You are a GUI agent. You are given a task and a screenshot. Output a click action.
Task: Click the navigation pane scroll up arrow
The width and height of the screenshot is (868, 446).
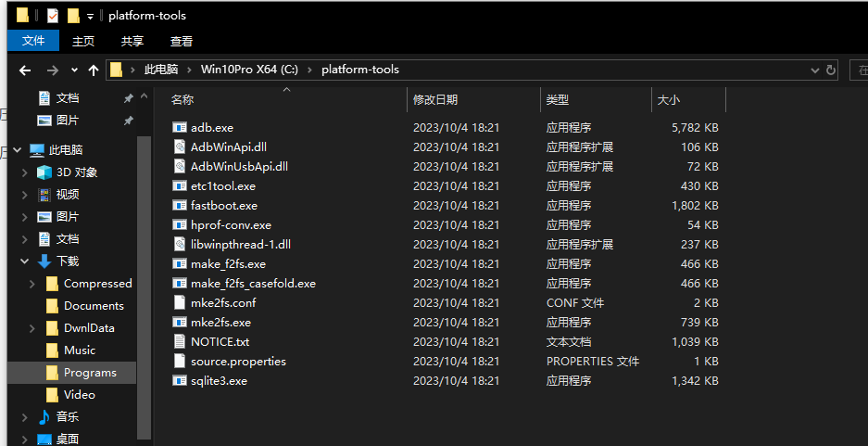[x=144, y=96]
